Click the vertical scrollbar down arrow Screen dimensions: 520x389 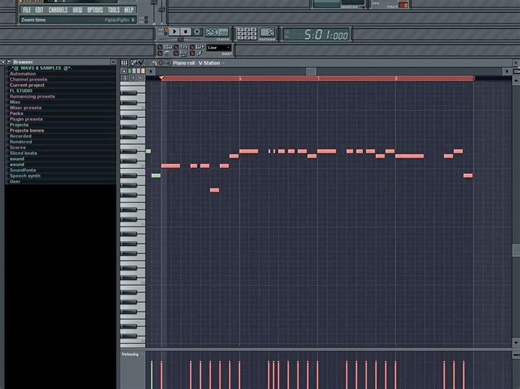pyautogui.click(x=516, y=342)
